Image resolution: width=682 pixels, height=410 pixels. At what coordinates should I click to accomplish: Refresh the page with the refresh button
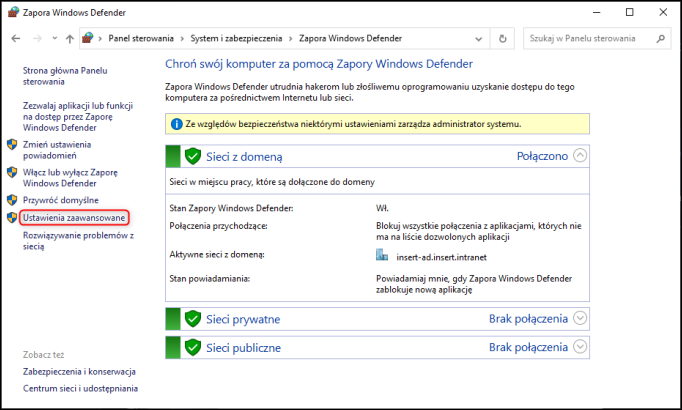click(x=502, y=39)
